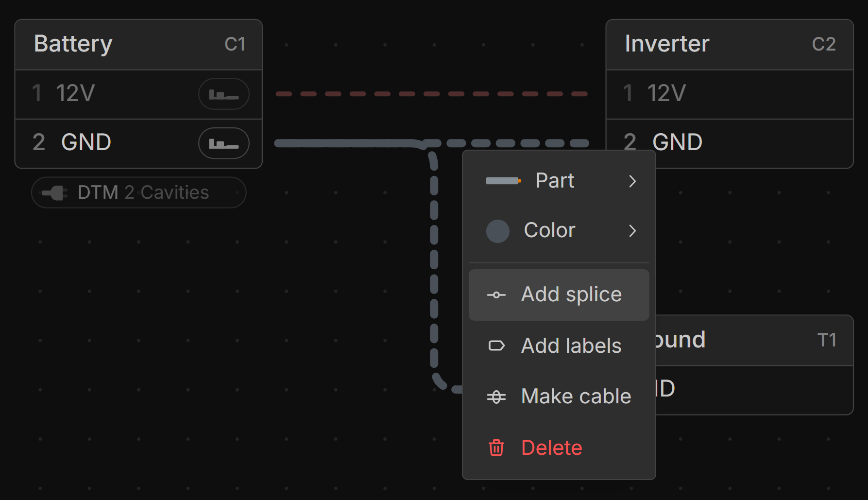
Task: Open the DTM 2 Cavities part chip
Action: point(143,193)
